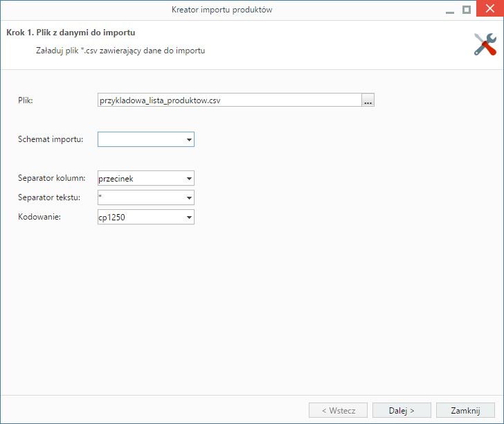This screenshot has width=504, height=424.
Task: Open the Separator kolumn dropdown arrow
Action: pyautogui.click(x=189, y=178)
